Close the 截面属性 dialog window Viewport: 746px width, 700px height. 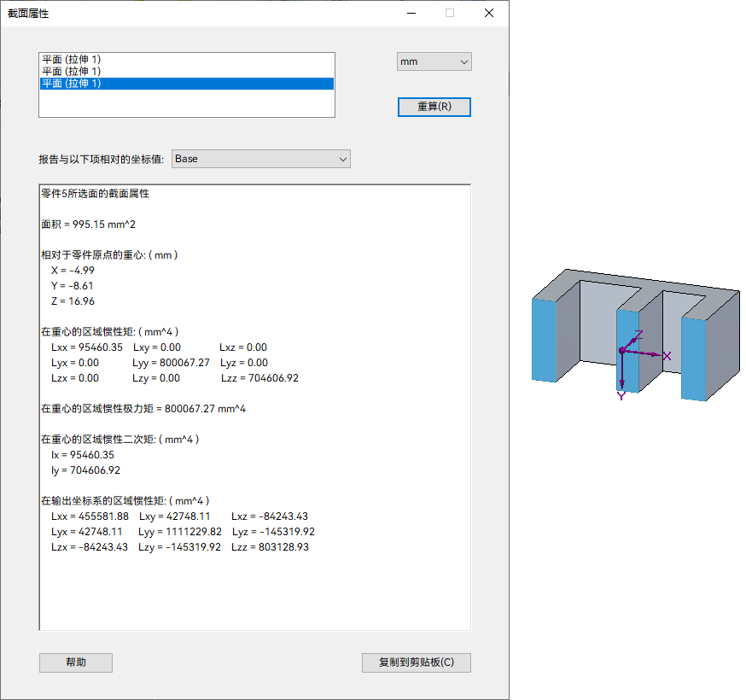pos(489,13)
